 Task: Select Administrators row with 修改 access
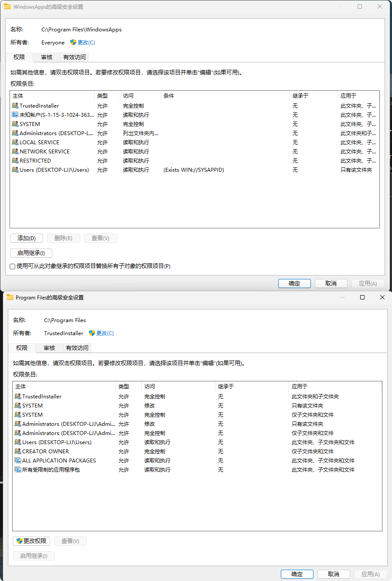(197, 424)
